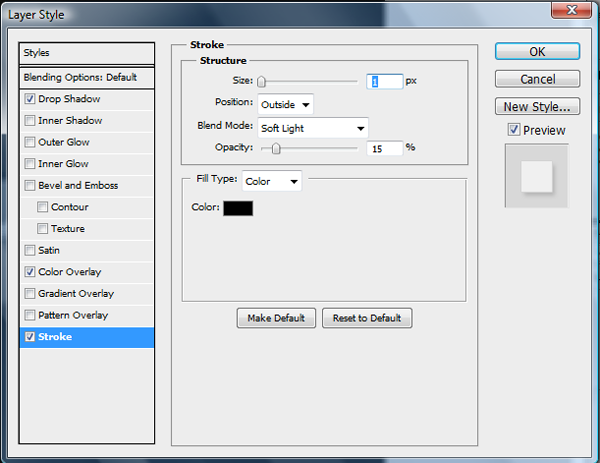The height and width of the screenshot is (463, 600).
Task: Close the Layer Style dialog
Action: 571,9
